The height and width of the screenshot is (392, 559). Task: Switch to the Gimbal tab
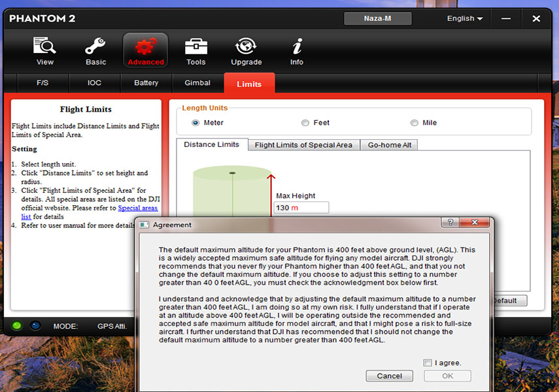click(197, 83)
